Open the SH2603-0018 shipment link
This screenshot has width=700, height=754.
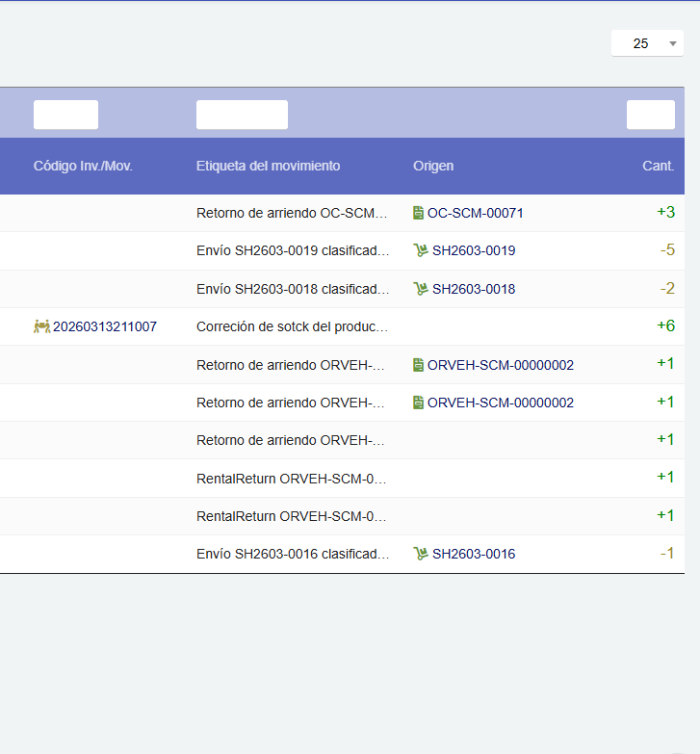[x=474, y=289]
